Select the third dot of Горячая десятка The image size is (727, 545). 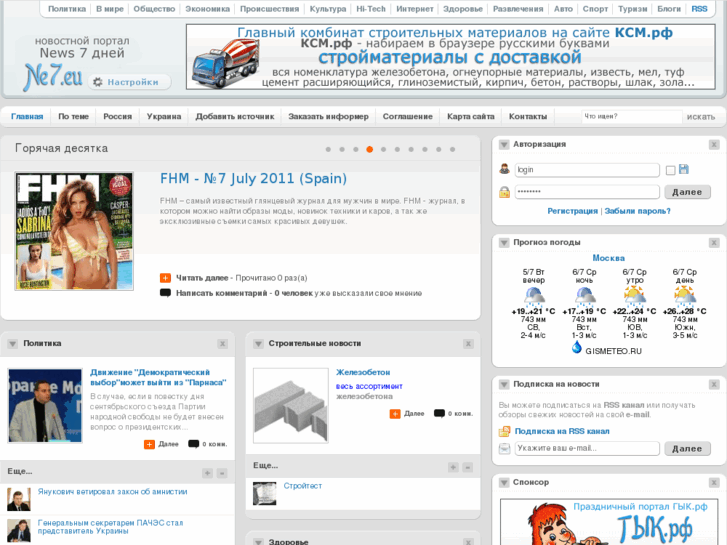[x=356, y=149]
